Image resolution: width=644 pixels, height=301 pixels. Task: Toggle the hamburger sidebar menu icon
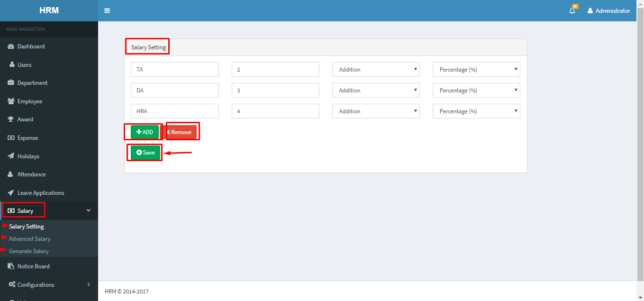(107, 10)
